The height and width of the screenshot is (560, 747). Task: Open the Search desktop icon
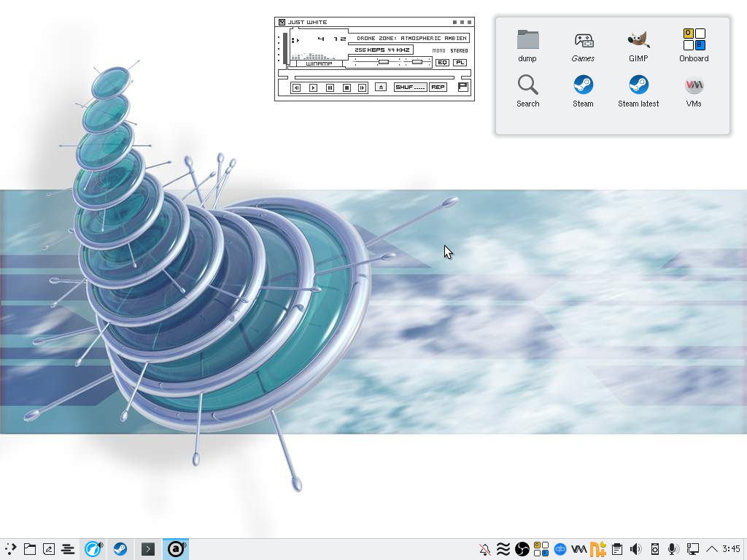click(x=528, y=90)
